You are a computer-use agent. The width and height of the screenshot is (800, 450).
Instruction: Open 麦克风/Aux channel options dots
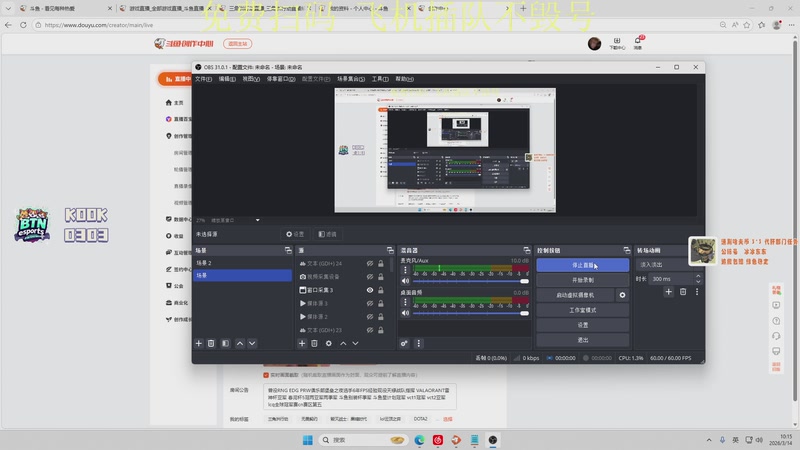tap(406, 270)
